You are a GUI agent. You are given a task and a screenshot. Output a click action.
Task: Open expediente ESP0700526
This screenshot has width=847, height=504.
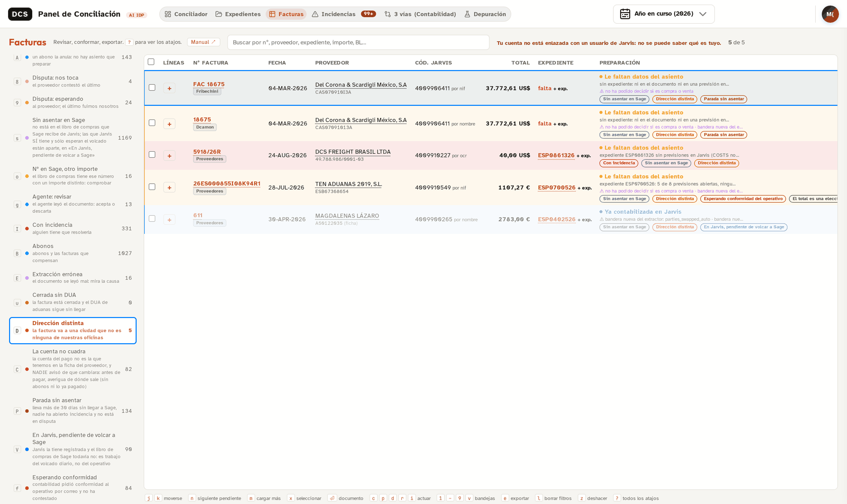[x=557, y=187]
